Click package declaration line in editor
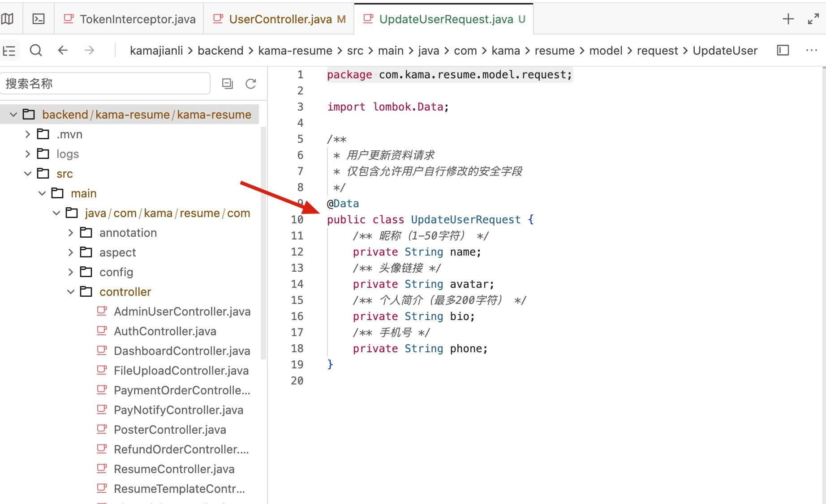Viewport: 826px width, 504px height. point(450,75)
